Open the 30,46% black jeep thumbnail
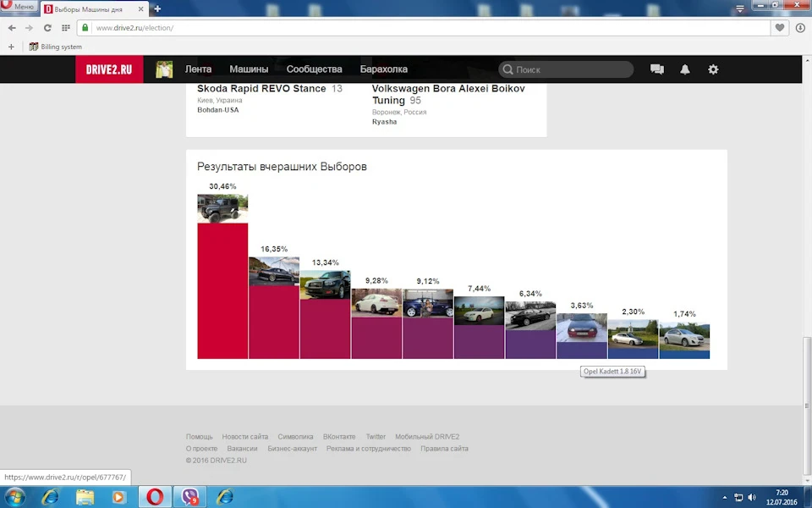Screen dimensions: 812x508 coord(222,208)
